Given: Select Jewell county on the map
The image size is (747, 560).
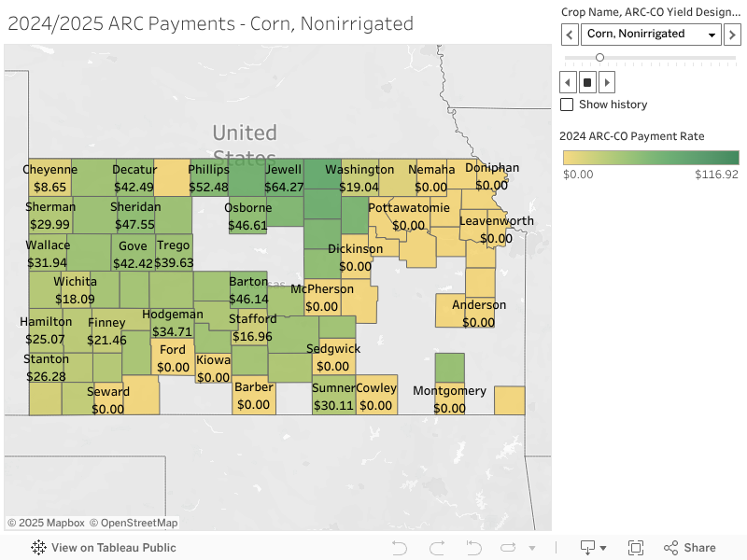Looking at the screenshot, I should point(284,178).
